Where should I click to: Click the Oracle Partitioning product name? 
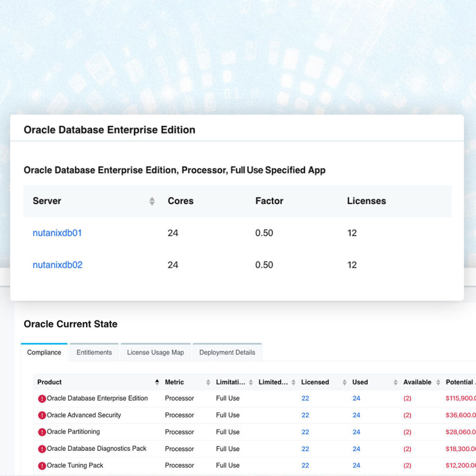(73, 432)
